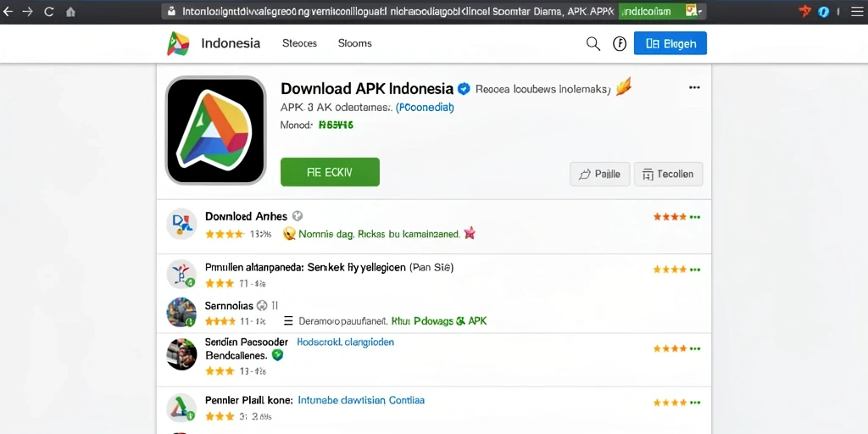Viewport: 868px width, 434px height.
Task: Go to browser home icon
Action: (70, 11)
